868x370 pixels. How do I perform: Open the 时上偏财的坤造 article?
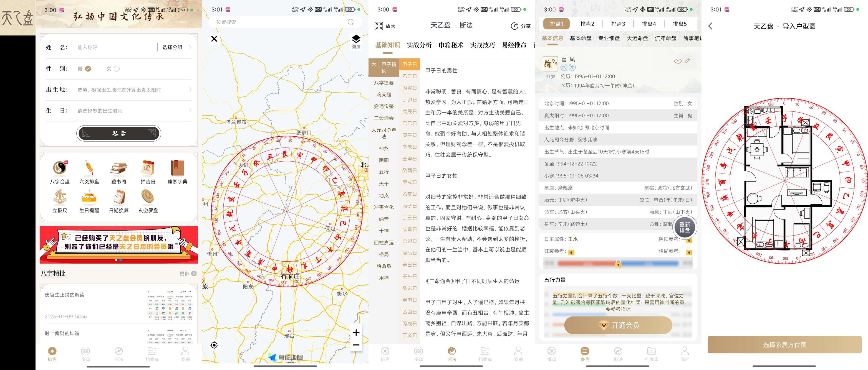tap(118, 334)
